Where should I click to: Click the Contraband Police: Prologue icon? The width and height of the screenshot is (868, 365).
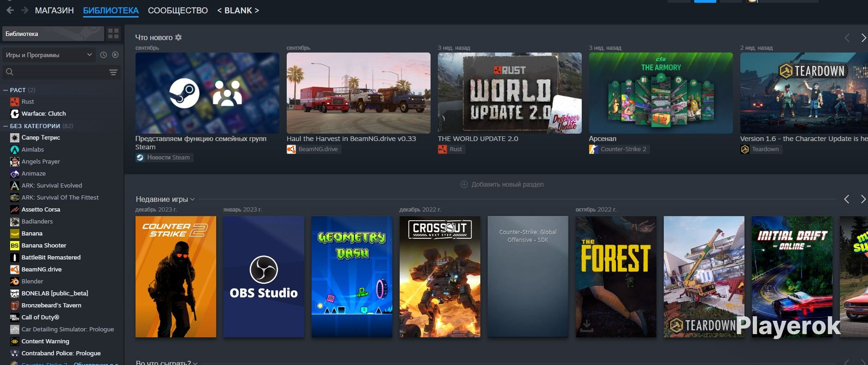pyautogui.click(x=15, y=353)
